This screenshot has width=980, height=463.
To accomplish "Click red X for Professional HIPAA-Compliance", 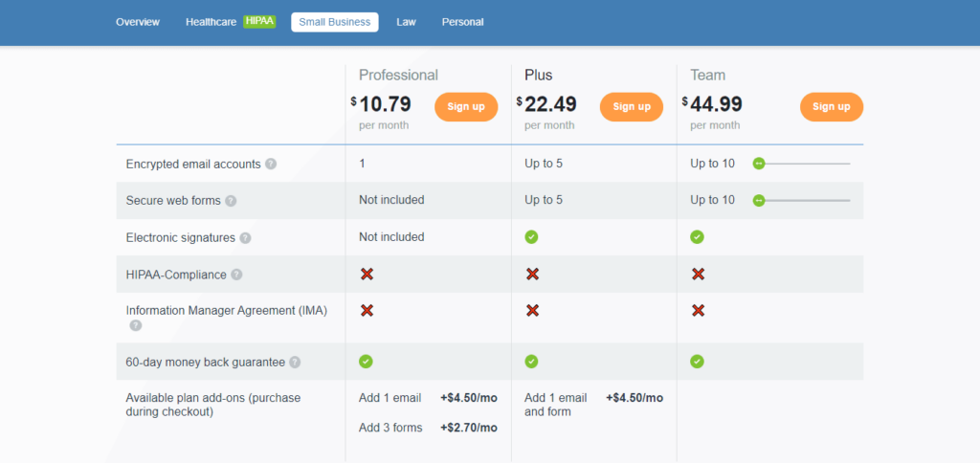I will [x=367, y=275].
